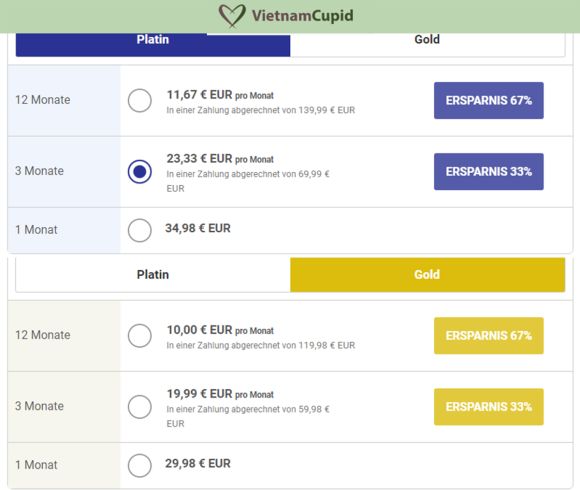
Task: Click the 11,67 € EUR pro Monat price
Action: (220, 95)
